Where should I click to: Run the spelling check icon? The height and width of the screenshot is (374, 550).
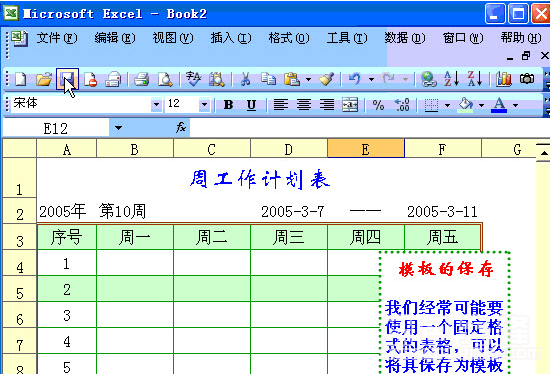193,79
